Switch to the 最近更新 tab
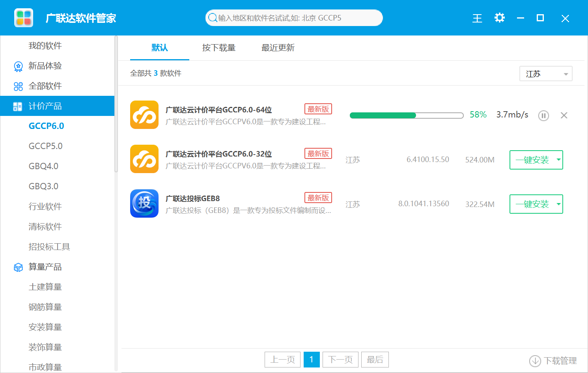Screen dimensions: 588x373 tap(278, 48)
